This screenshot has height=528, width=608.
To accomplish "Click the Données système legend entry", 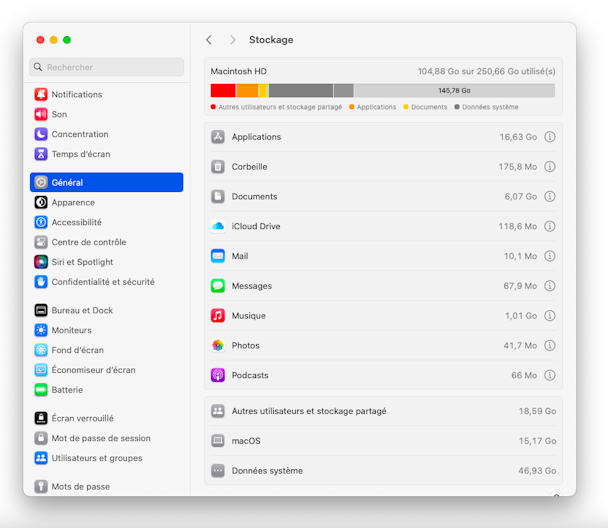I will (486, 107).
